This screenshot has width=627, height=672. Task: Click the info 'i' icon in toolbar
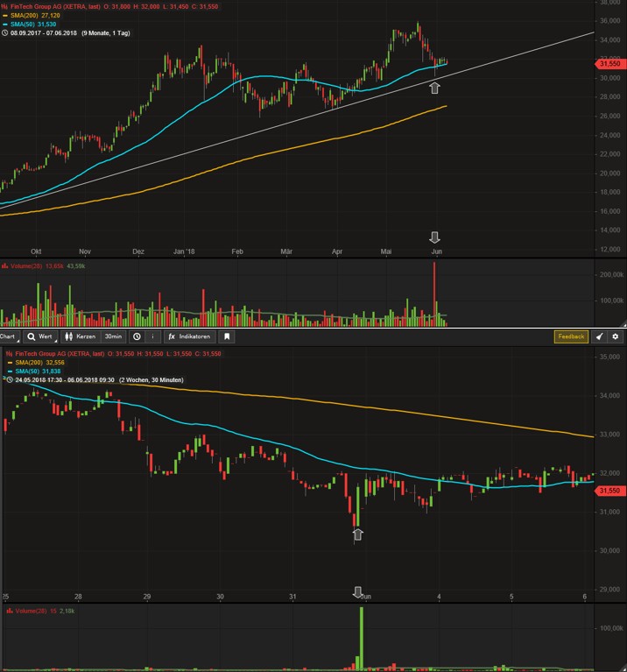click(x=153, y=336)
